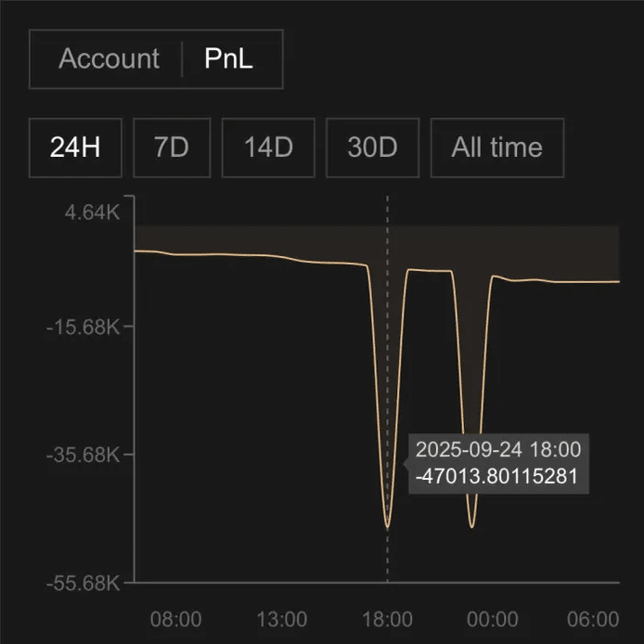Switch chart to 30D range
Screen dimensions: 644x644
pyautogui.click(x=372, y=148)
